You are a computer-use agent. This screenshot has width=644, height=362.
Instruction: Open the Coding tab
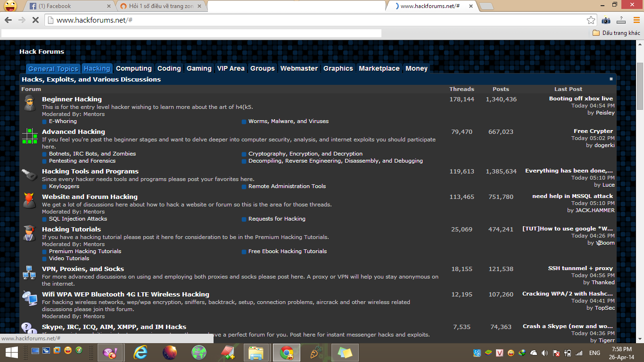(x=169, y=68)
